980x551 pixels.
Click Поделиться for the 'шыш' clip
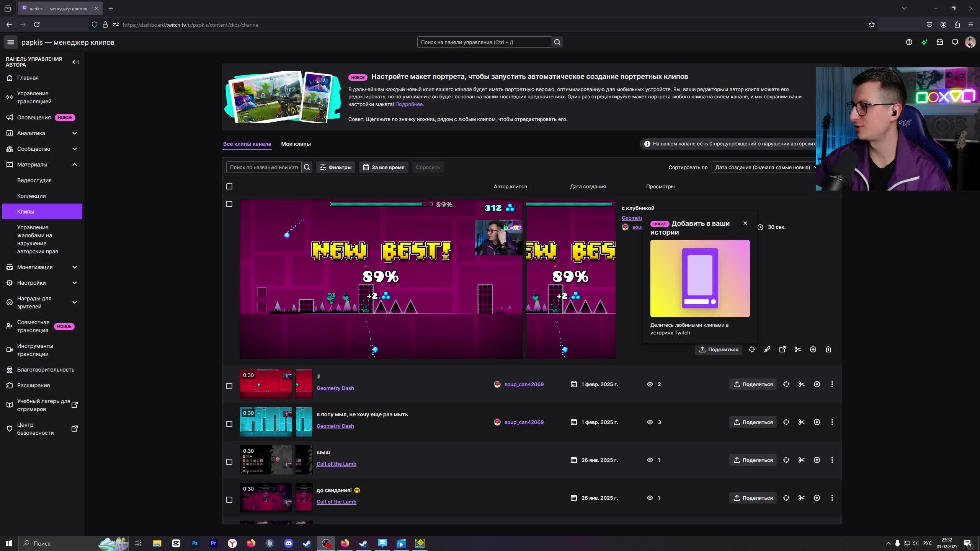(x=753, y=460)
